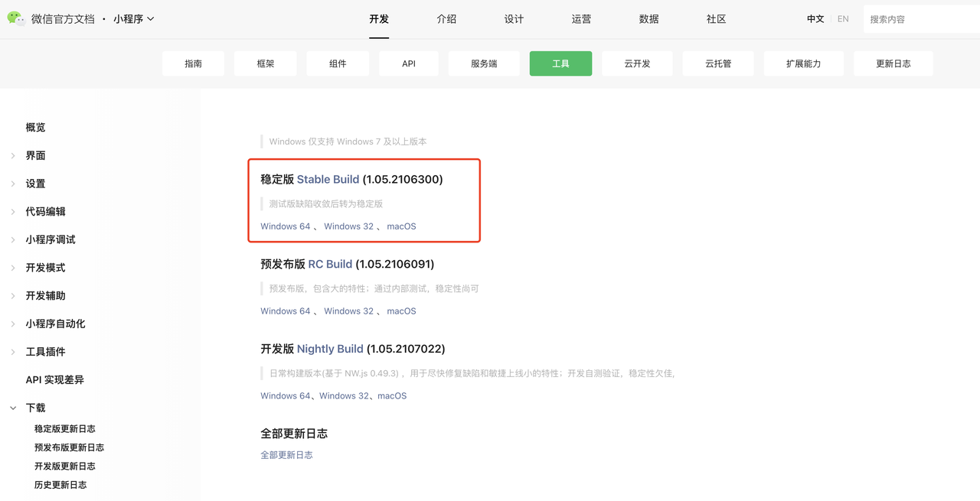
Task: Click the WeChat logo icon
Action: 16,18
